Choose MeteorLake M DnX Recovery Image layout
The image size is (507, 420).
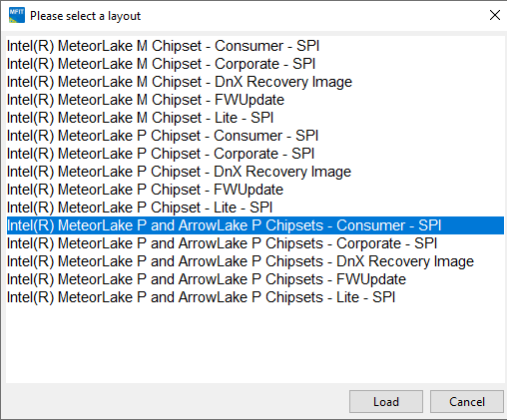255,82
